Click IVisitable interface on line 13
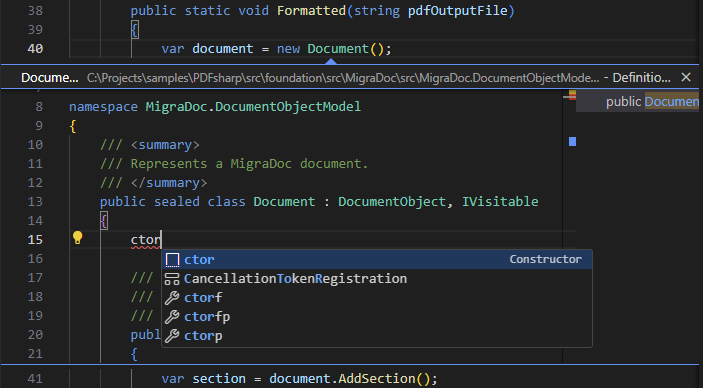The width and height of the screenshot is (703, 388). (500, 201)
